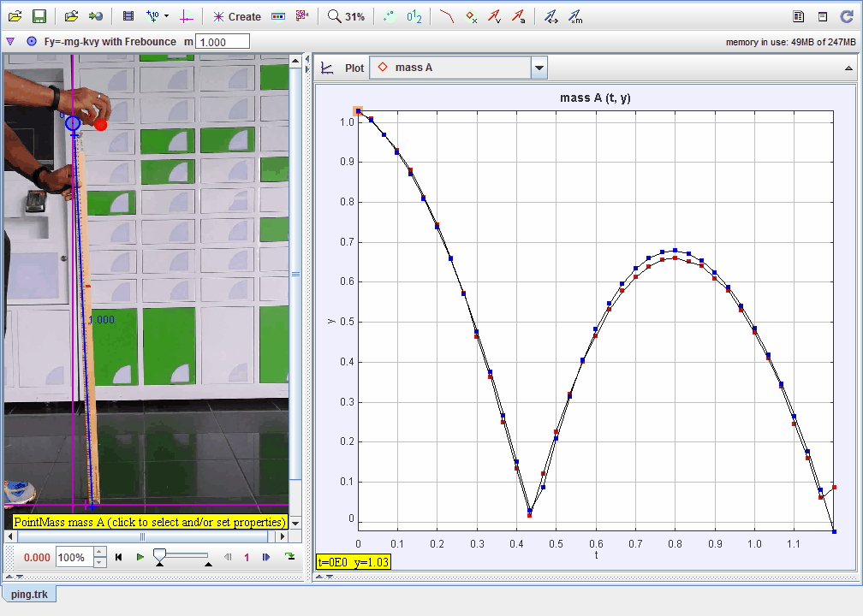
Task: Open the clip settings filmstrip icon
Action: click(x=128, y=16)
